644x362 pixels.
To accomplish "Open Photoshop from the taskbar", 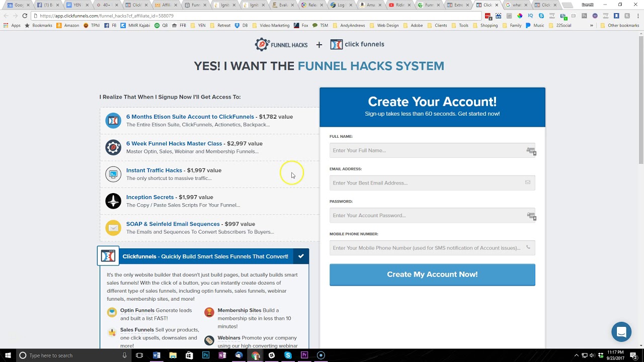I will pyautogui.click(x=206, y=355).
